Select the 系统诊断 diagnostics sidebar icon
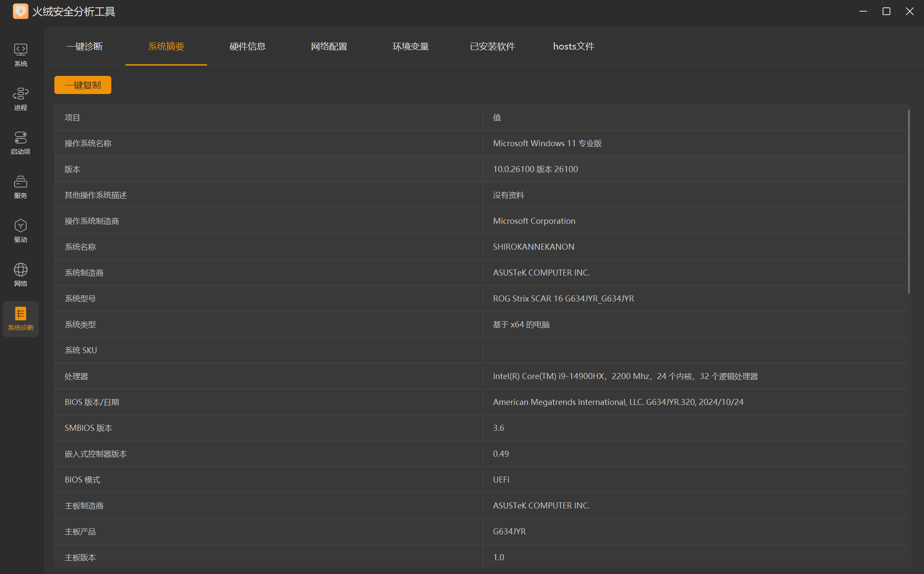 (20, 319)
